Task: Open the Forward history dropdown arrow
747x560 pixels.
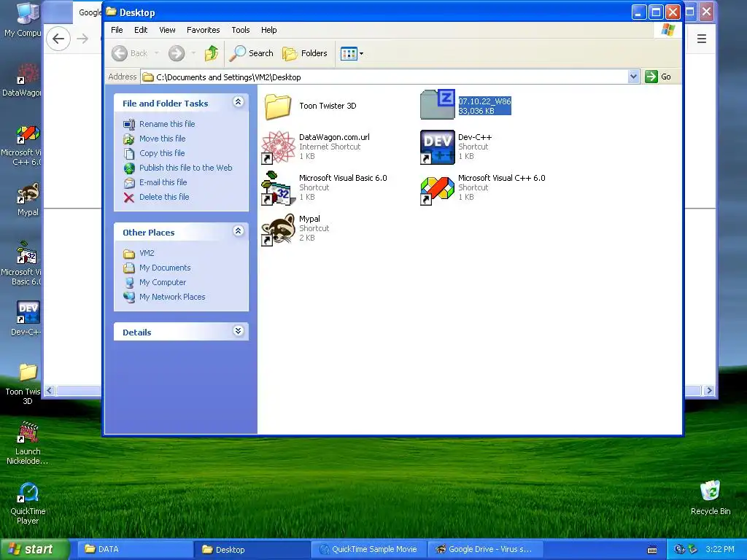Action: [x=193, y=53]
